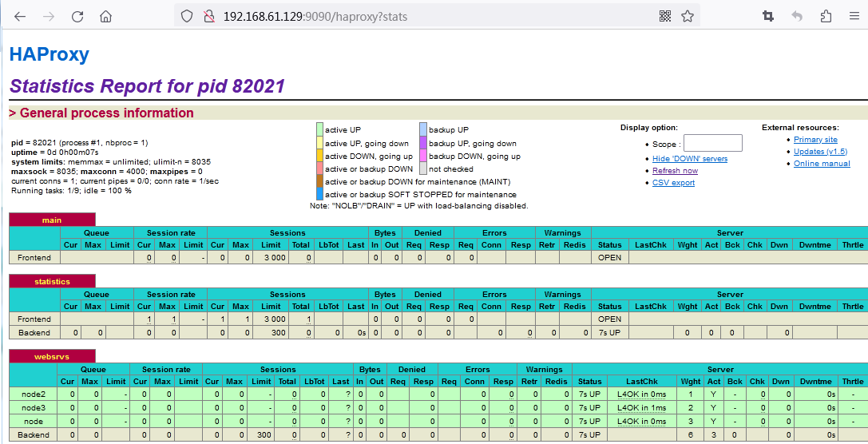Open the Online manual link
Viewport: 868px width, 444px height.
point(822,164)
